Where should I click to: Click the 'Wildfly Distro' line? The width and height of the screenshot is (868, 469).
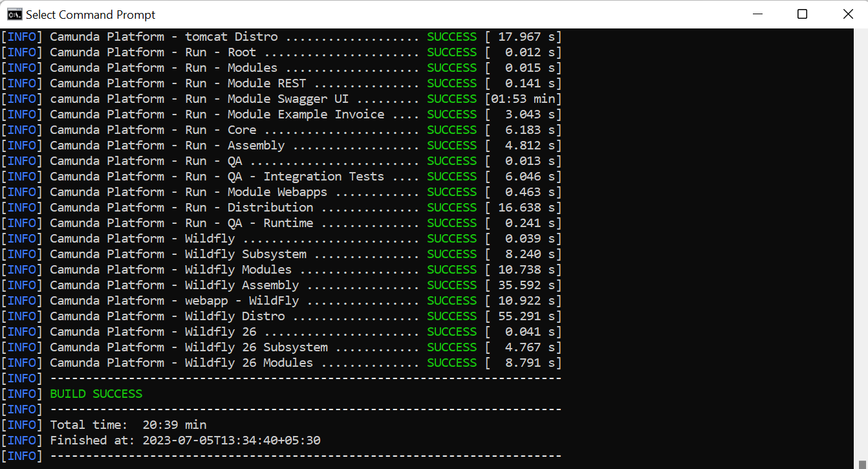coord(281,316)
